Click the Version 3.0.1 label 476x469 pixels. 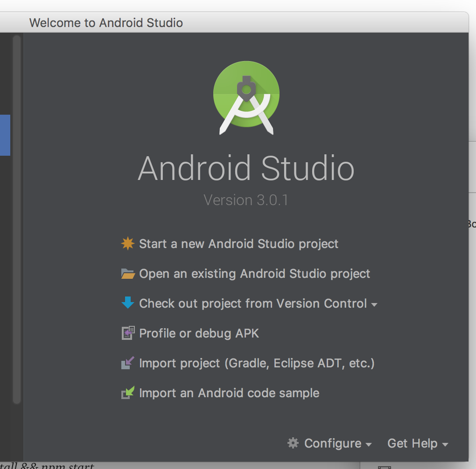point(246,200)
